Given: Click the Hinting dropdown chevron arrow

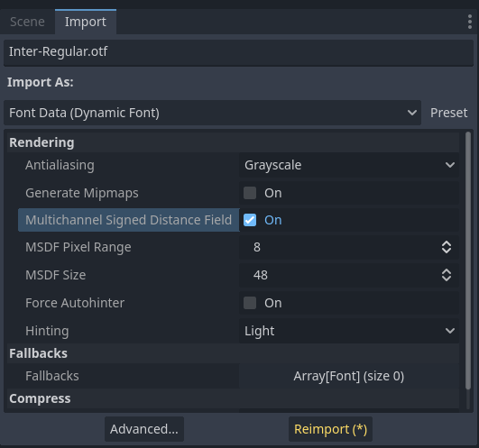Looking at the screenshot, I should click(x=449, y=331).
